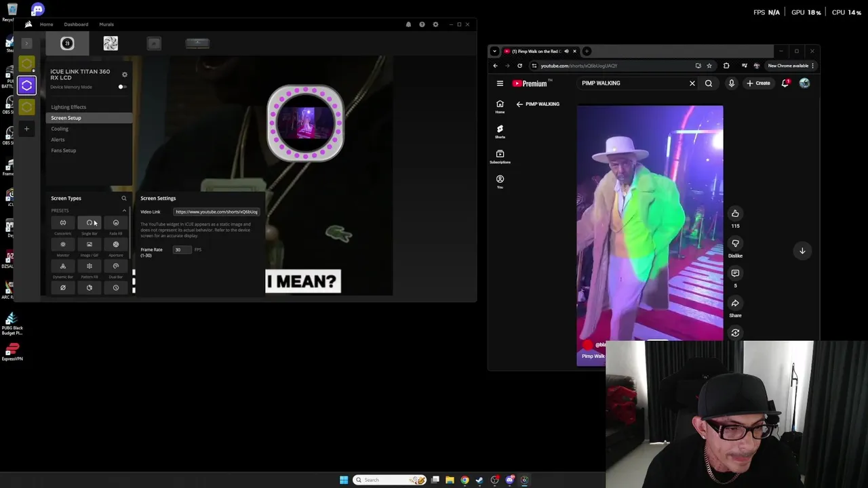Open Windows Start menu

[x=344, y=480]
